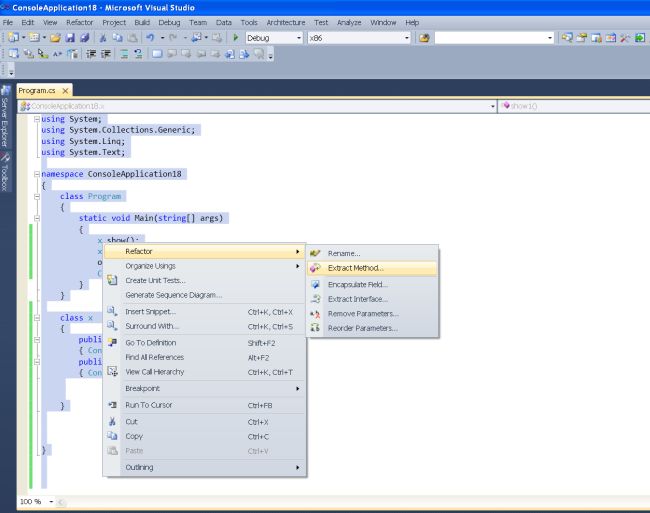Click the Properties Window toolbar icon
The height and width of the screenshot is (513, 650).
pos(582,38)
